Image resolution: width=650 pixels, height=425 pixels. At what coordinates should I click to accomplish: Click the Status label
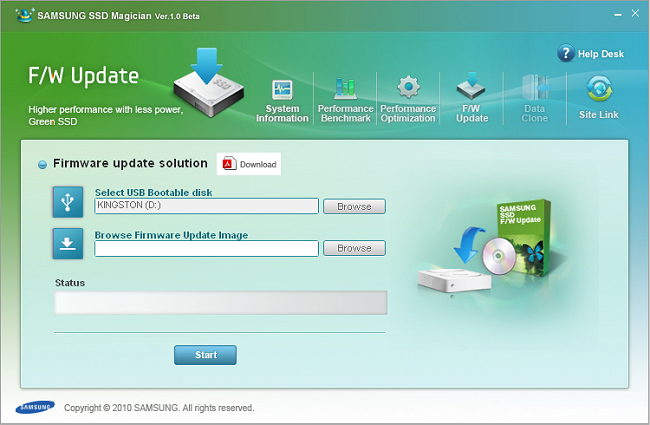(70, 283)
